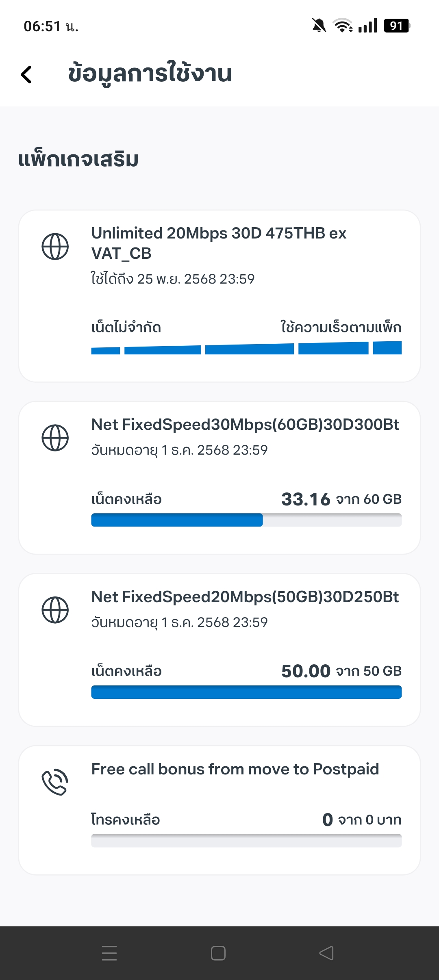Tap the back arrow icon
This screenshot has width=439, height=980.
26,74
